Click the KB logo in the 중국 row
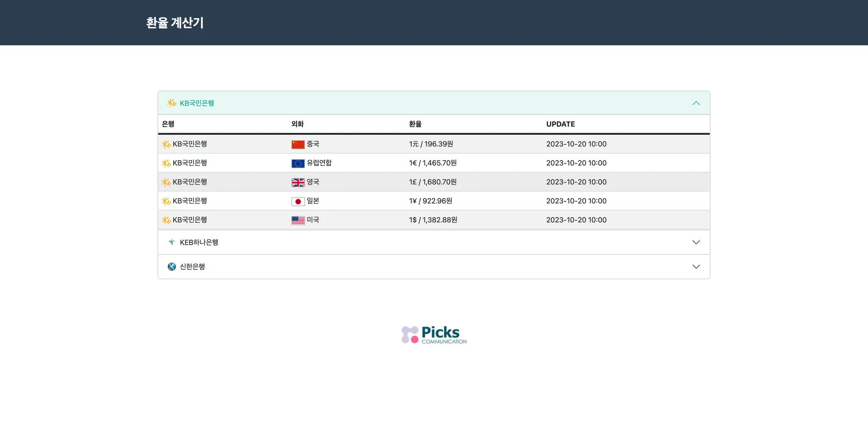868x424 pixels. tap(166, 144)
